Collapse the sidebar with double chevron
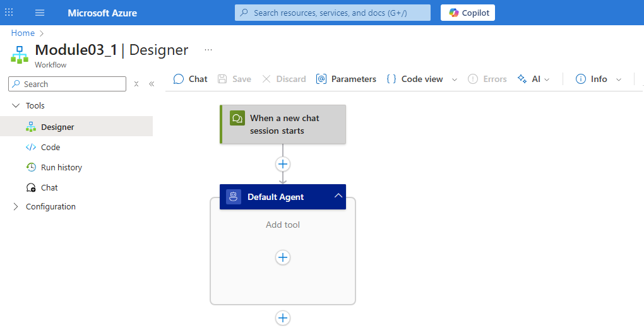The width and height of the screenshot is (644, 328). click(152, 84)
